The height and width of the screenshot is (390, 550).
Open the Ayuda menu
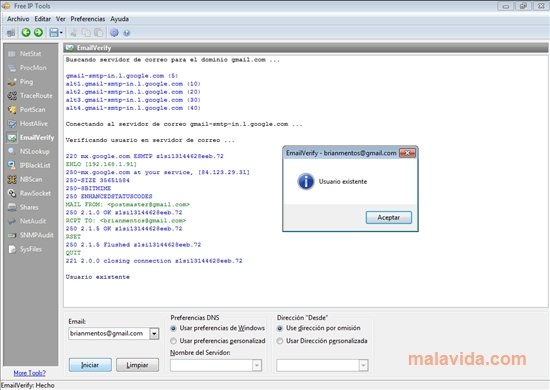click(120, 19)
